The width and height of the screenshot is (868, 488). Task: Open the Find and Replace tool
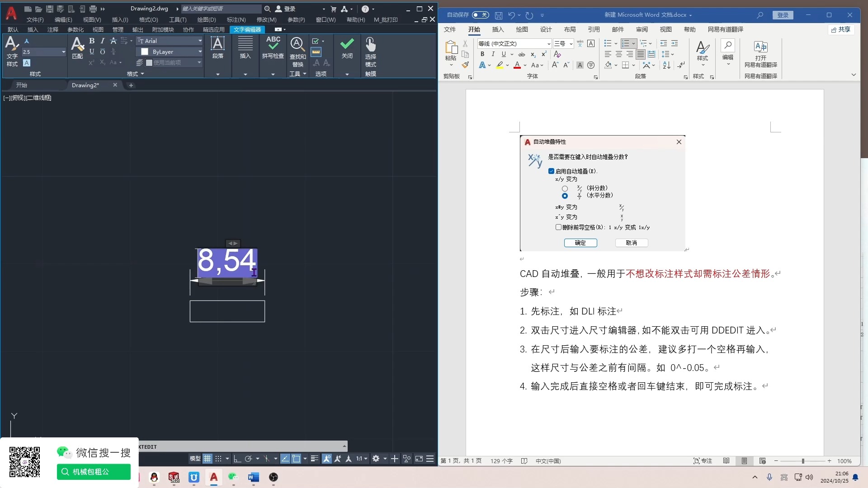[297, 44]
